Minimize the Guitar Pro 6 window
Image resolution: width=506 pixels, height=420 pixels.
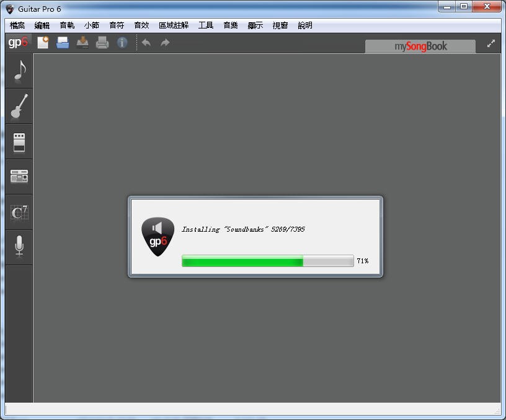click(x=447, y=6)
